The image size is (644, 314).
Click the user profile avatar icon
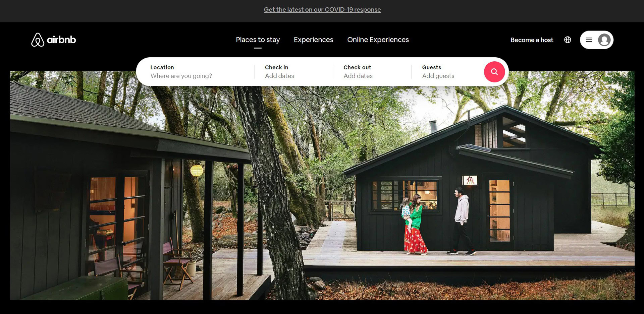(604, 40)
